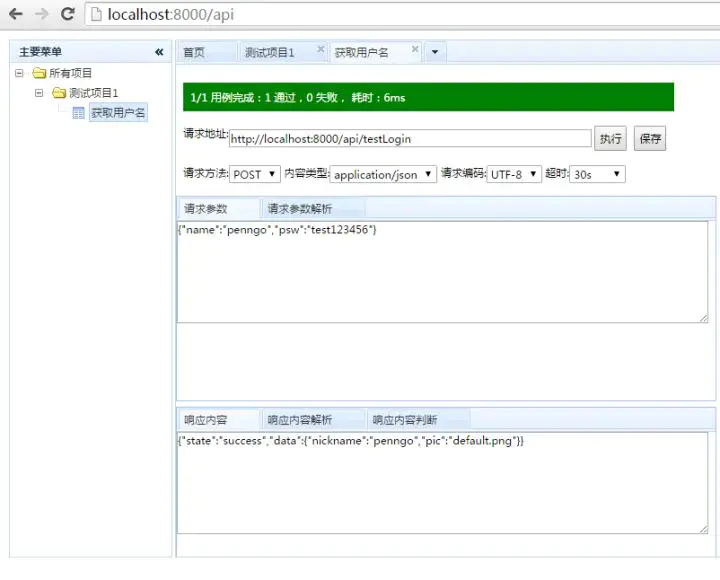Switch to the 首页 tab
The width and height of the screenshot is (720, 580).
(207, 52)
